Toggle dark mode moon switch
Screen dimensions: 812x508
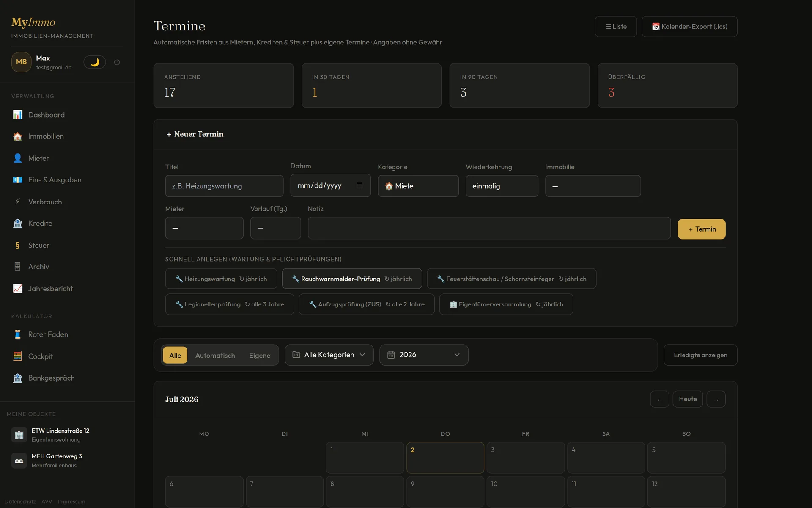[95, 62]
